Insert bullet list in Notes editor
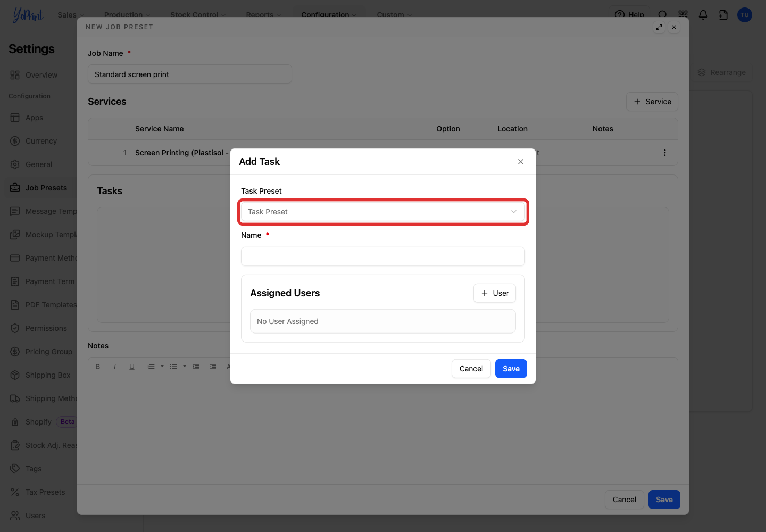766x532 pixels. [173, 367]
